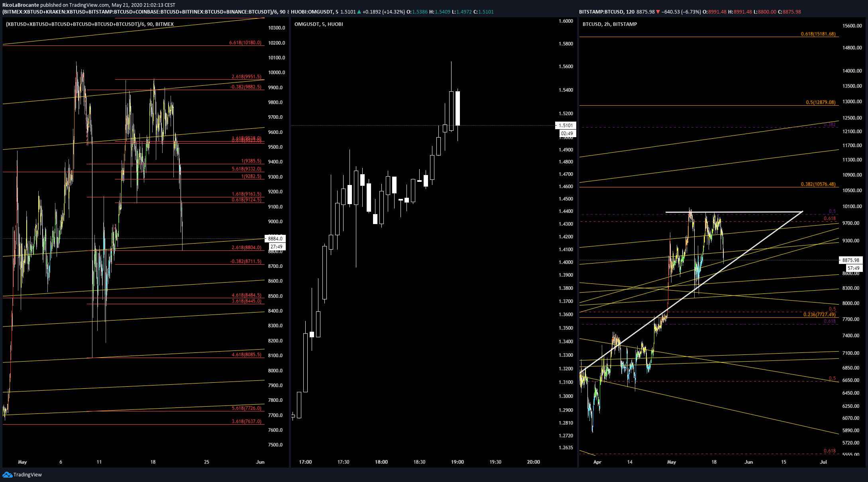Click 14 on the BTCUSD time axis
This screenshot has width=868, height=482.
coord(630,462)
